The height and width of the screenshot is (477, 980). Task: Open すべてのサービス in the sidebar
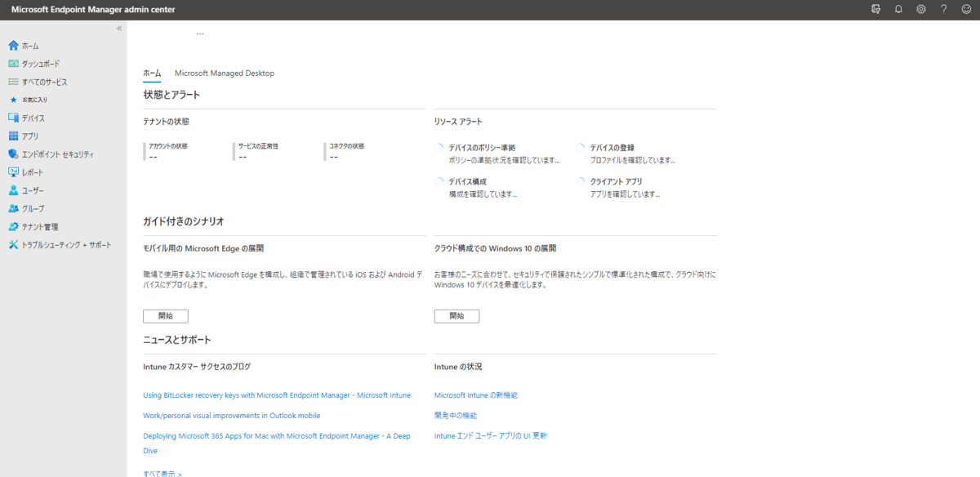45,82
